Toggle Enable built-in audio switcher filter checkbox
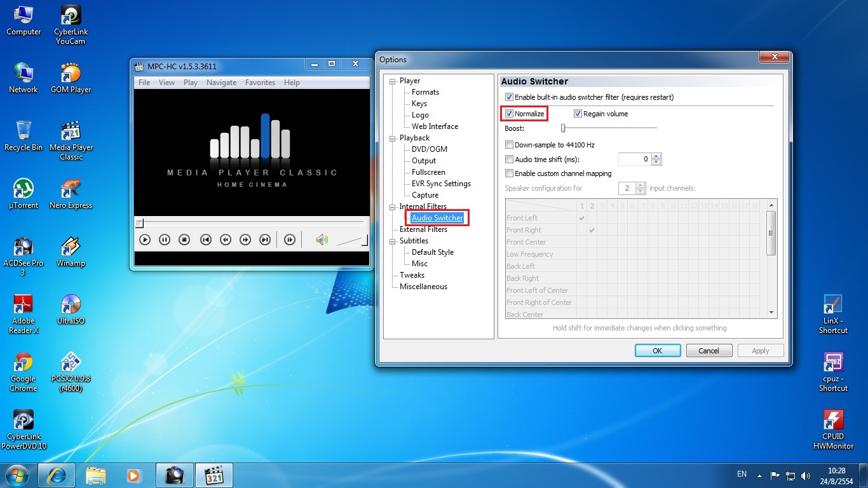 click(x=509, y=97)
